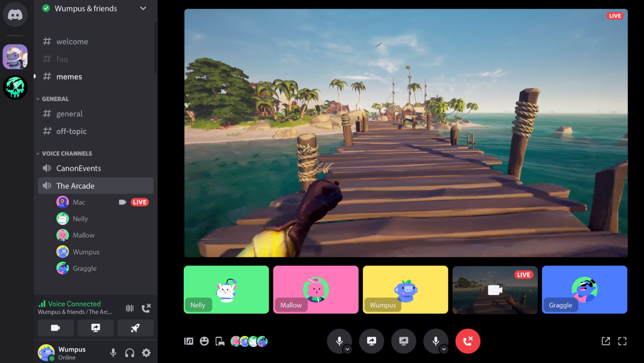
Task: Open connection signal strength indicator
Action: (42, 304)
